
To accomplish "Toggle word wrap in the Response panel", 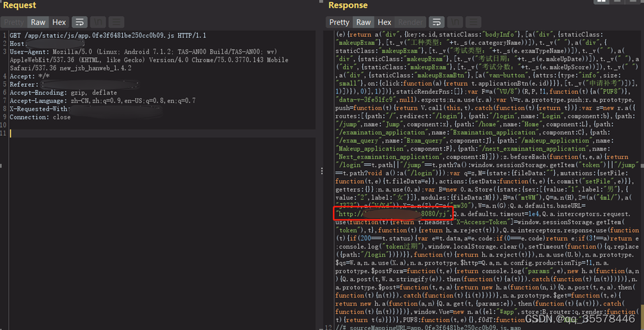I will coord(437,22).
